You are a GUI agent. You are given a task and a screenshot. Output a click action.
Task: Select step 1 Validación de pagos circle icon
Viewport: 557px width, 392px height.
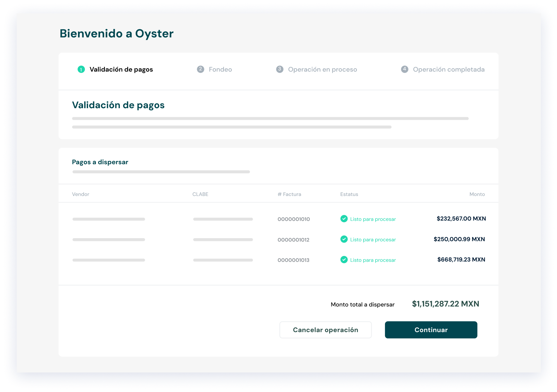click(81, 69)
